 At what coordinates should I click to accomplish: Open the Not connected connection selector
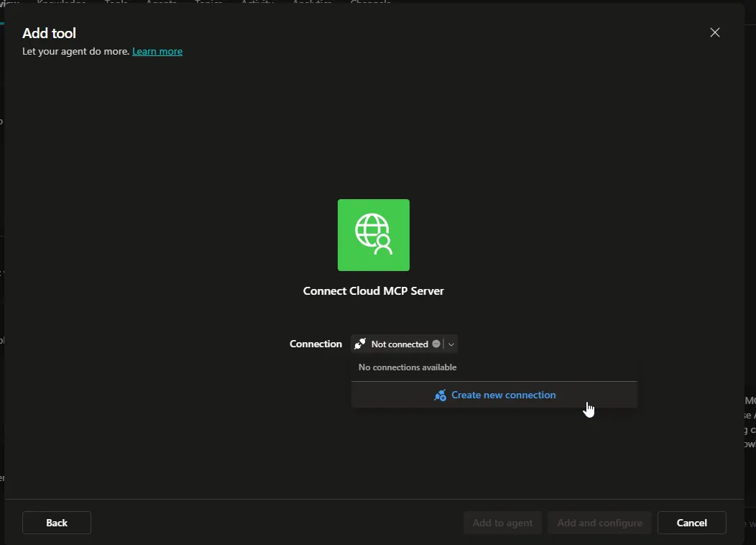[x=400, y=344]
